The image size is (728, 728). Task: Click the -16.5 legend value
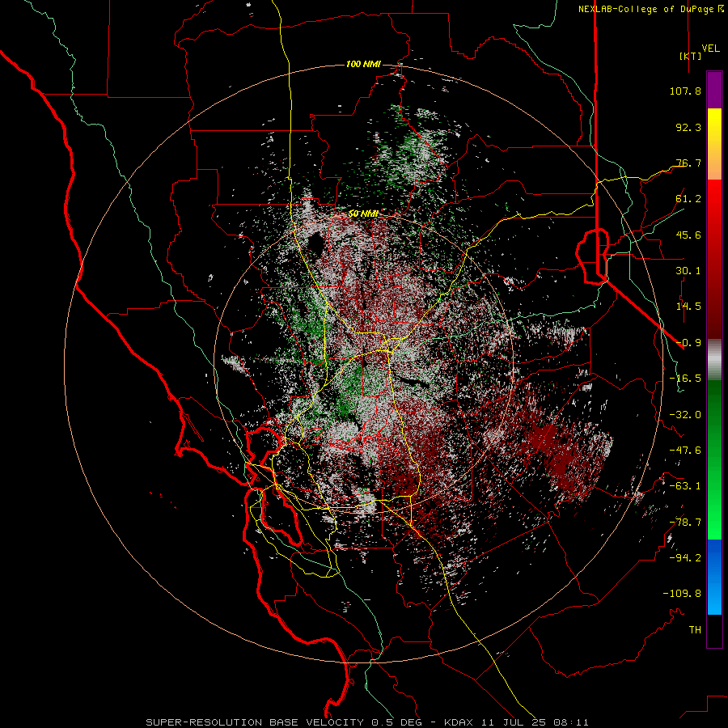coord(685,379)
